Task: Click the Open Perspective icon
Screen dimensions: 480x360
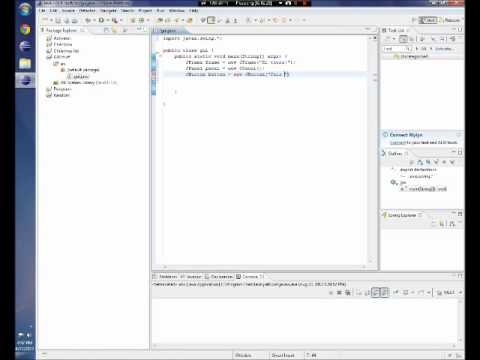Action: click(x=414, y=20)
